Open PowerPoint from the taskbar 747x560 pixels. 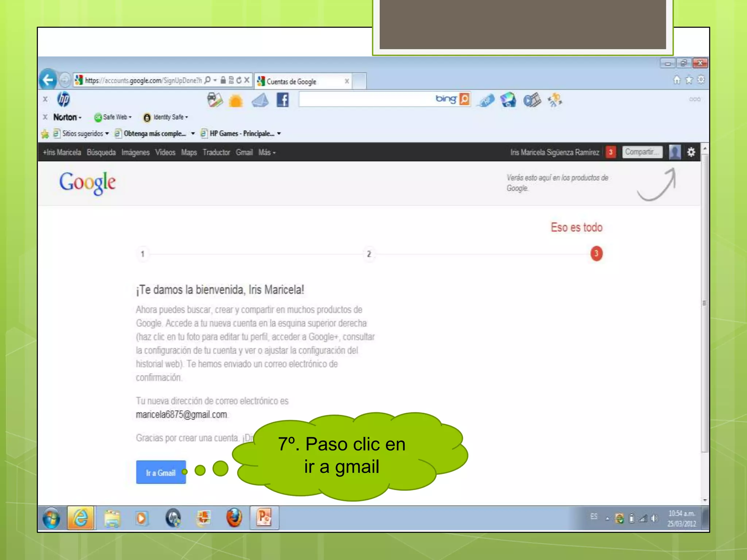click(x=264, y=518)
